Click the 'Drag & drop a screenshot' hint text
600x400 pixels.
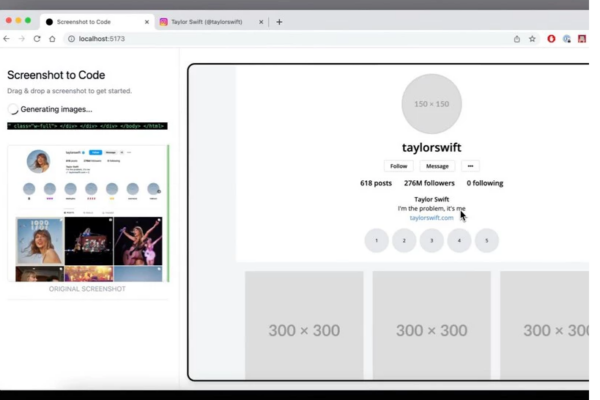(69, 91)
